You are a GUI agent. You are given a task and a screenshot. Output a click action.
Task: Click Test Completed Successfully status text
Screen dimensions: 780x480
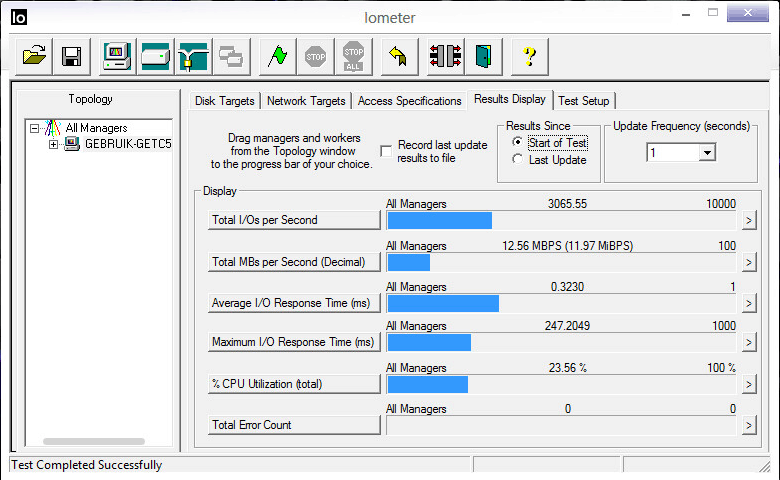click(x=87, y=465)
